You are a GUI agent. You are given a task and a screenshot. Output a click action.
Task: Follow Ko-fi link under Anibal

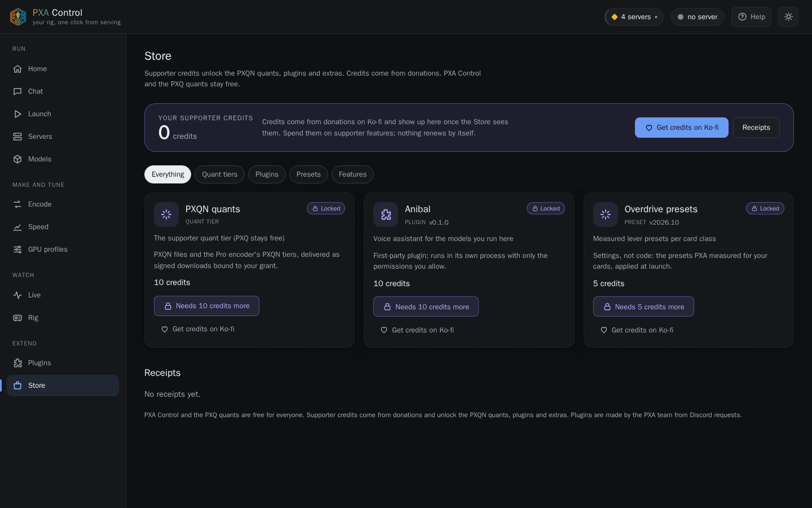pos(417,330)
